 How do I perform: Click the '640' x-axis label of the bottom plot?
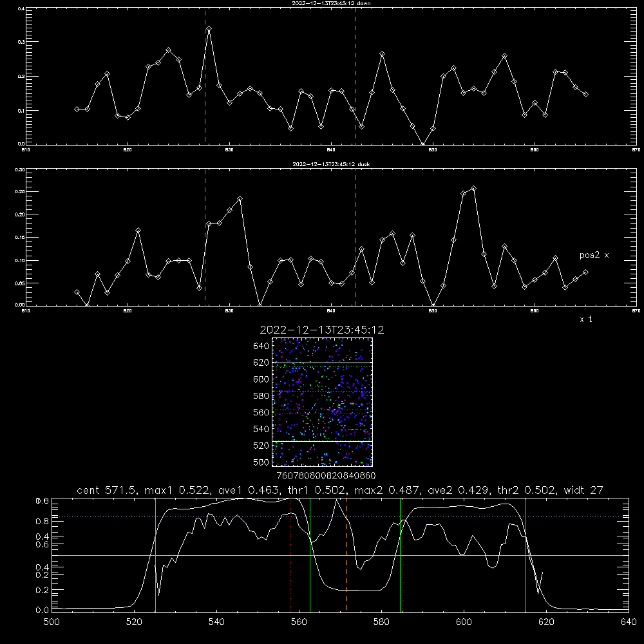629,622
